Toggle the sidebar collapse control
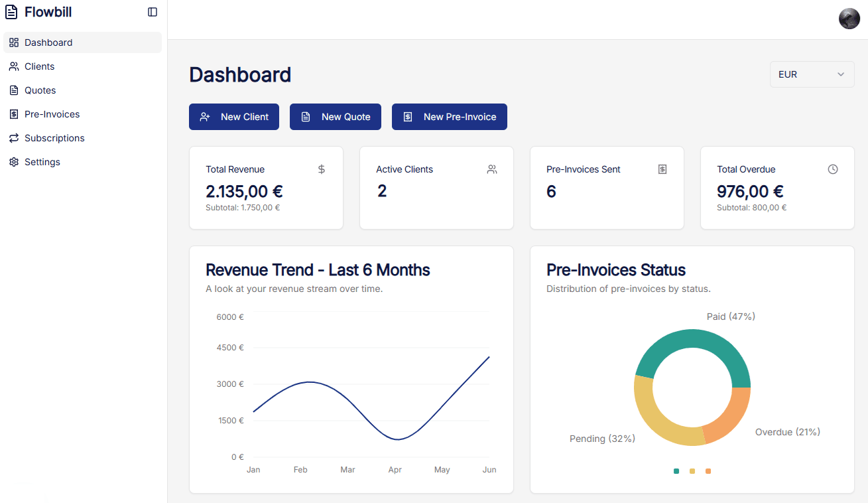The image size is (868, 503). 153,11
